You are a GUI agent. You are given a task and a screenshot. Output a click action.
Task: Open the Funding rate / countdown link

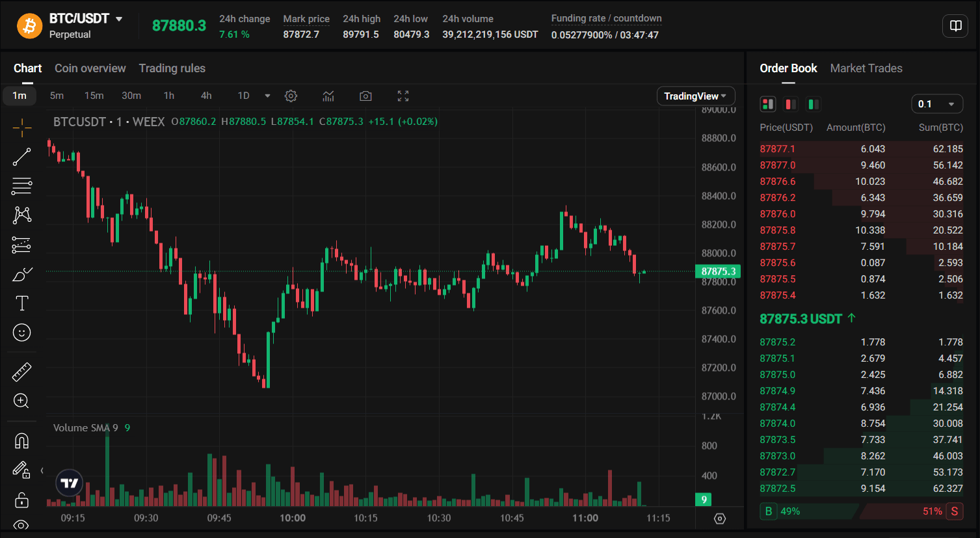(605, 18)
